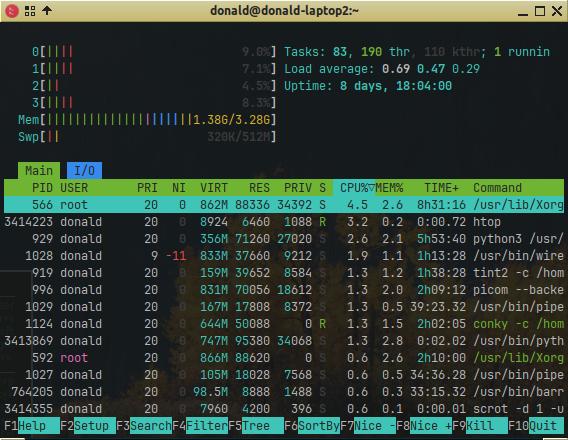
Task: Select the htop process row
Action: pos(284,222)
